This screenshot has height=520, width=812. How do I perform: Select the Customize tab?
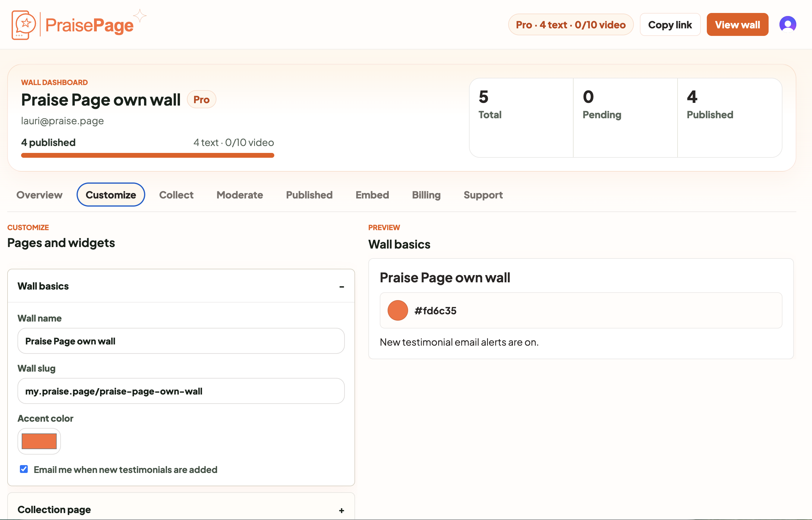pos(111,195)
